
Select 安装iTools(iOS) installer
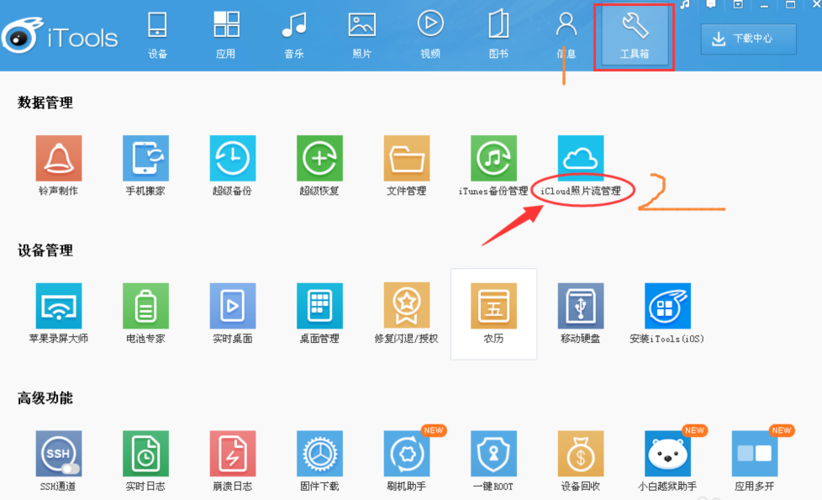(x=667, y=306)
